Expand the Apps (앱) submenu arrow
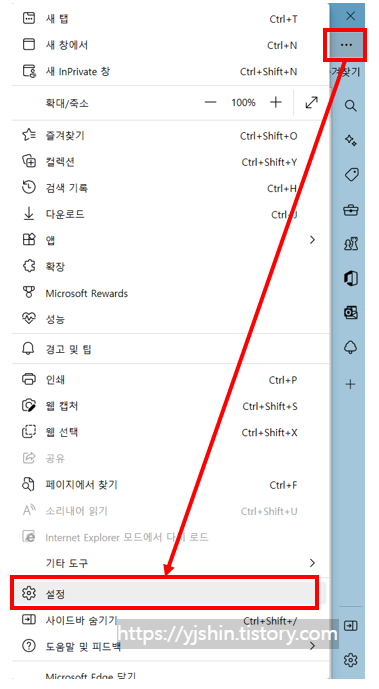379x689 pixels. pos(312,240)
